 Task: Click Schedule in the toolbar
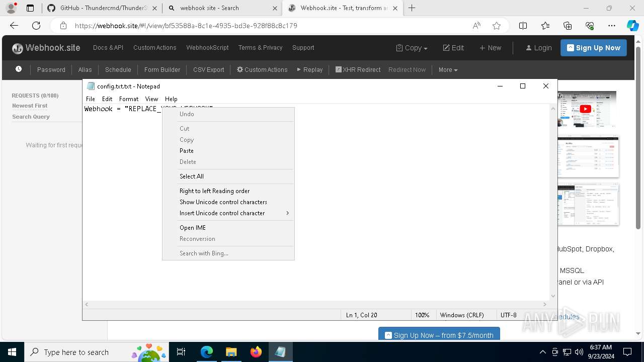pos(118,70)
